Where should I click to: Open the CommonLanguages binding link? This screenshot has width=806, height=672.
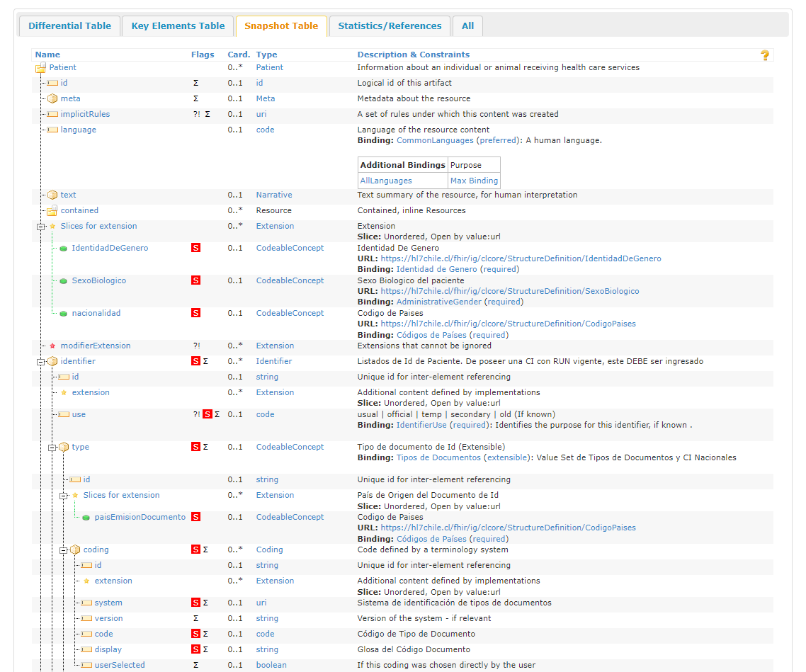click(434, 141)
